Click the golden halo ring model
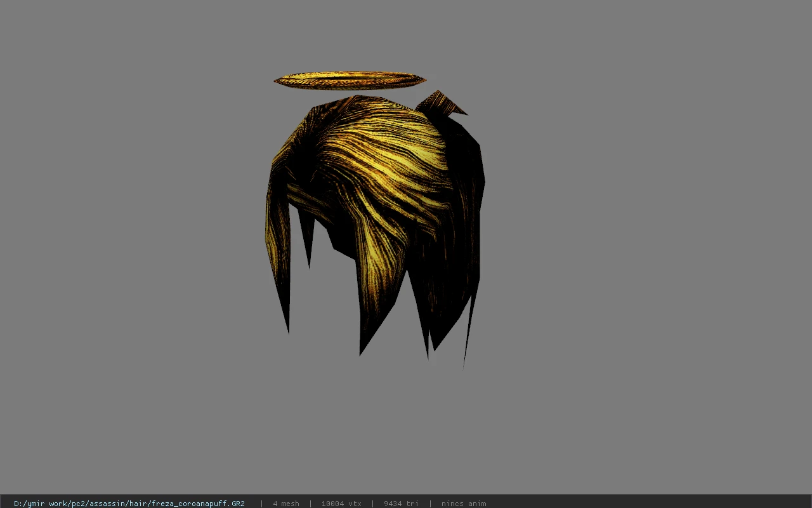812x508 pixels. (x=350, y=81)
